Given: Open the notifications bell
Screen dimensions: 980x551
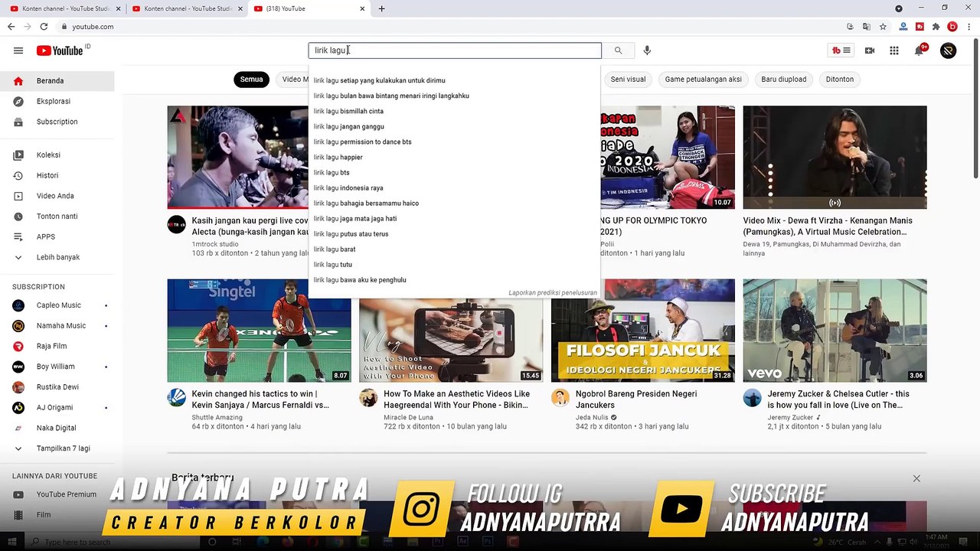Looking at the screenshot, I should point(920,51).
